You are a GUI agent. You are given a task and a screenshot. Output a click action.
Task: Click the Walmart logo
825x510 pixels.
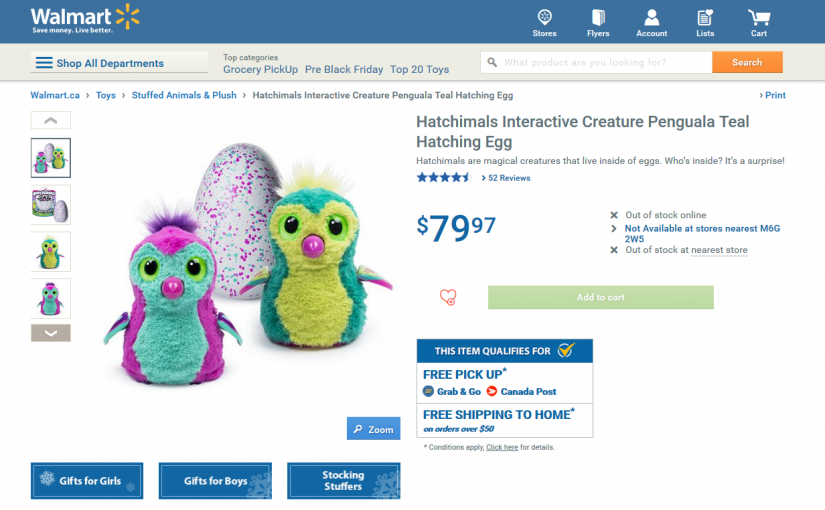tap(85, 19)
